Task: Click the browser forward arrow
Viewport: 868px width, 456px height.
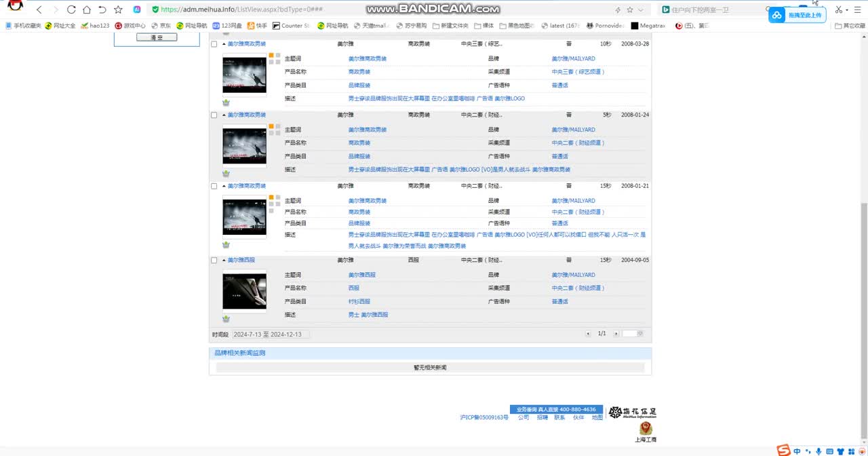Action: coord(56,9)
